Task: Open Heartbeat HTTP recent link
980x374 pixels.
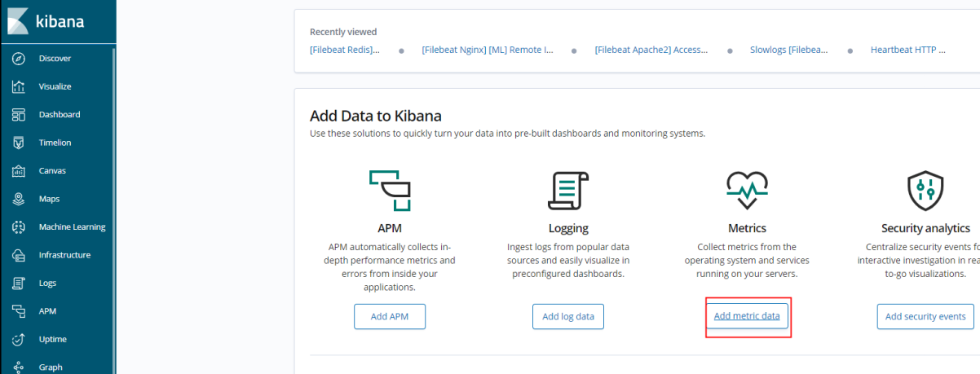Action: pyautogui.click(x=908, y=50)
